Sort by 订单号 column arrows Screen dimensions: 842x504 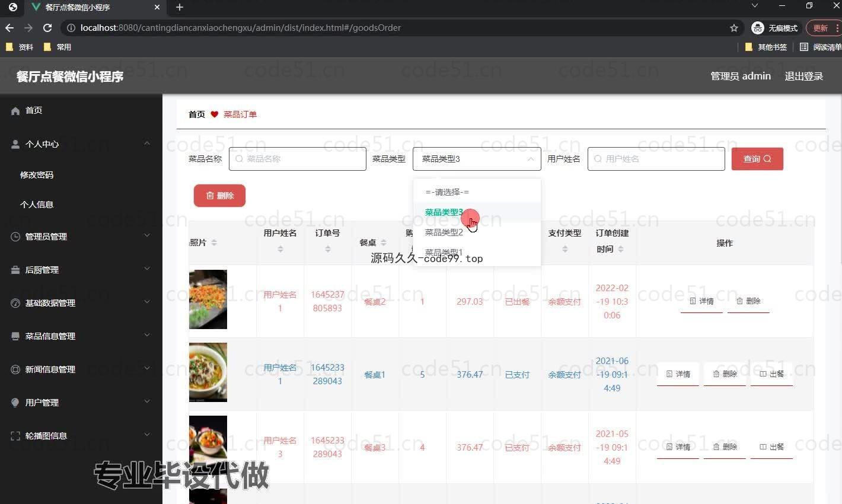click(x=328, y=249)
